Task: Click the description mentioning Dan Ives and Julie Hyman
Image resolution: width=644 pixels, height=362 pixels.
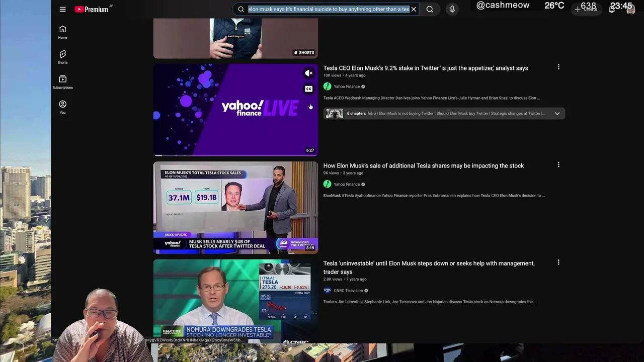Action: (x=432, y=98)
